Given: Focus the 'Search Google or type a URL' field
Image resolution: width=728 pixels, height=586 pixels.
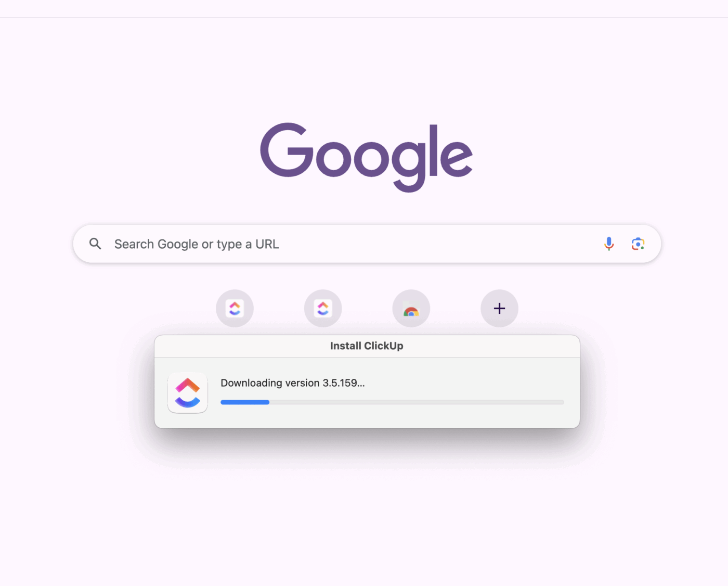Looking at the screenshot, I should coord(367,244).
